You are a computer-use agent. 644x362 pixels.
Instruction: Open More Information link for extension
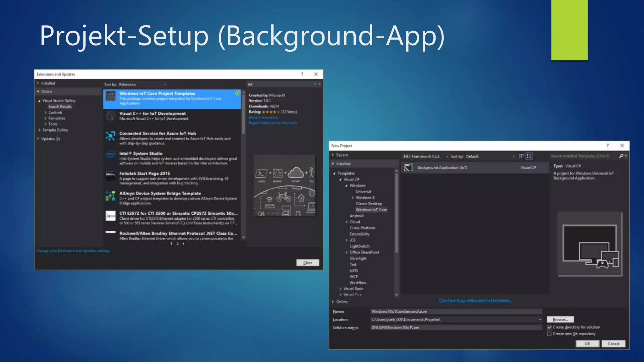point(263,118)
